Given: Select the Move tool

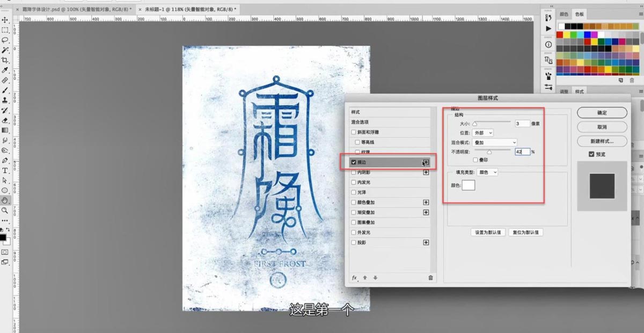Looking at the screenshot, I should [5, 20].
